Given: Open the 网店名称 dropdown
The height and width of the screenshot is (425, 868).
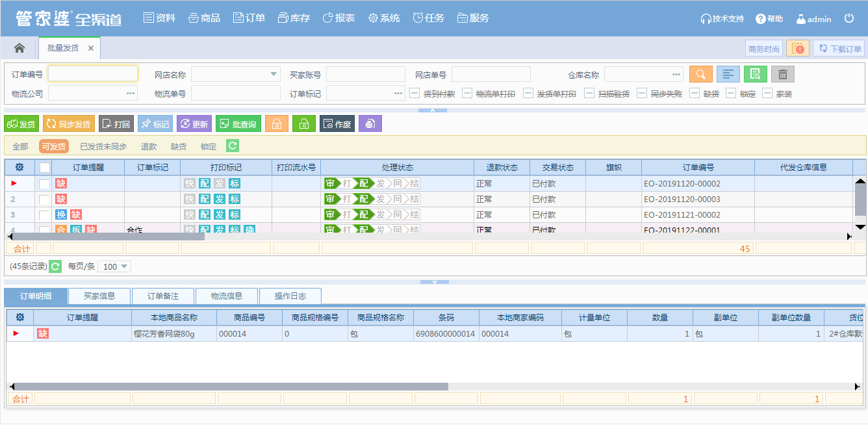Looking at the screenshot, I should point(273,74).
